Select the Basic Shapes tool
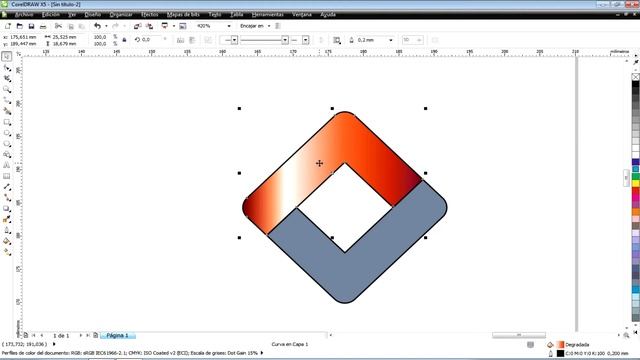640x360 pixels. (x=7, y=155)
